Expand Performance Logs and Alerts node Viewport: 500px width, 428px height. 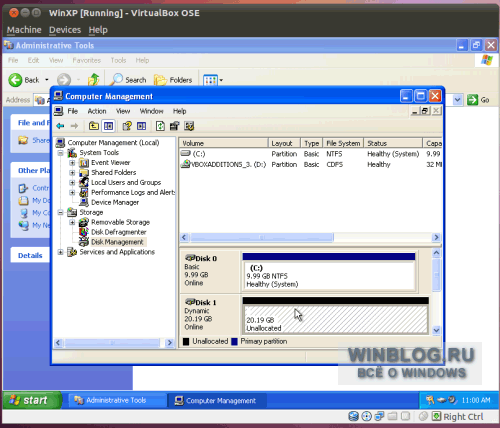click(x=72, y=193)
